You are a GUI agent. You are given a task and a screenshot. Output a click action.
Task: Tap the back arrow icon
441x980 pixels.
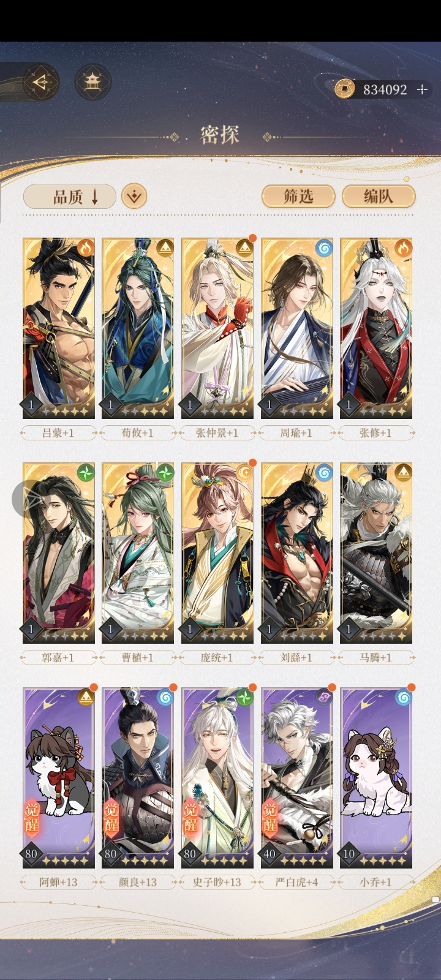tap(41, 82)
